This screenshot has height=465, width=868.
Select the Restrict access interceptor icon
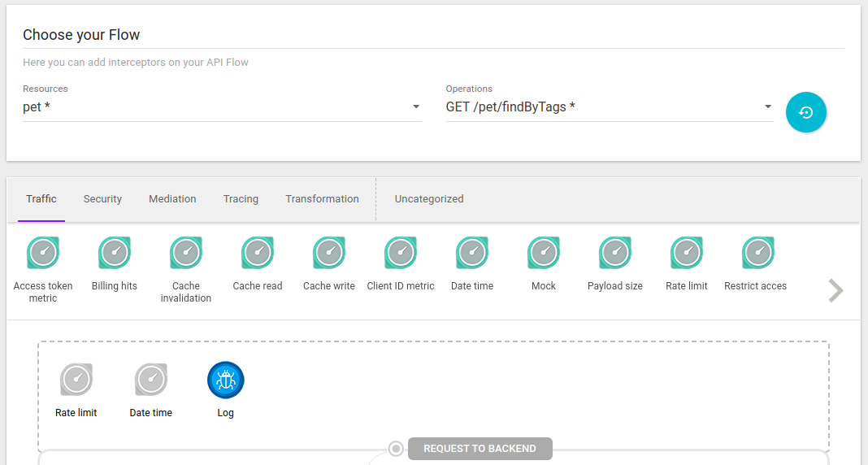click(757, 253)
